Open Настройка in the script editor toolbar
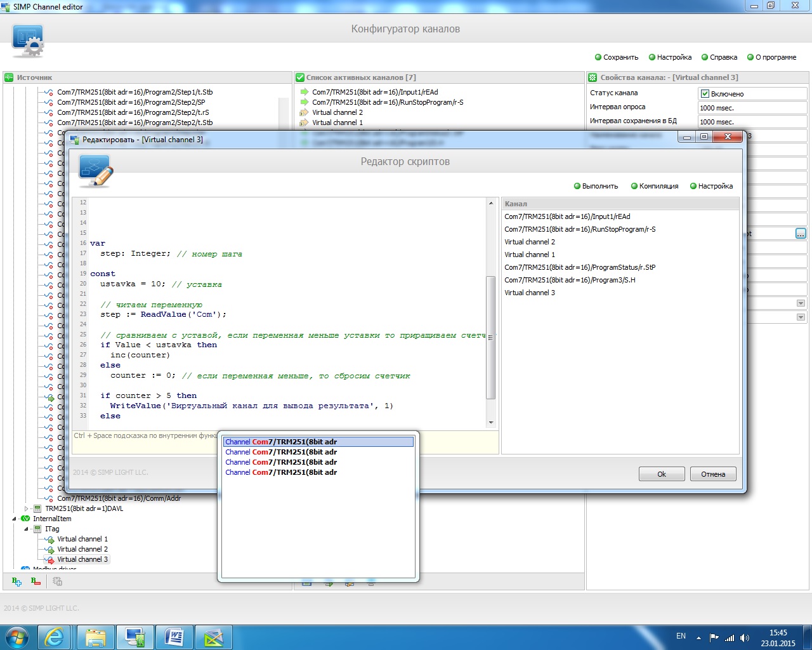Screen dimensions: 812x650 coord(711,186)
